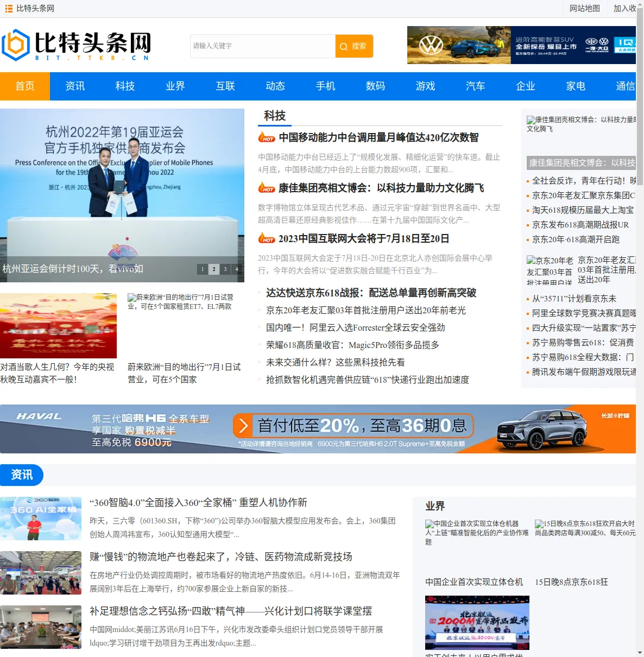
Task: Click the HOT flame icon beside 中国移动能力中台 headline
Action: (266, 137)
